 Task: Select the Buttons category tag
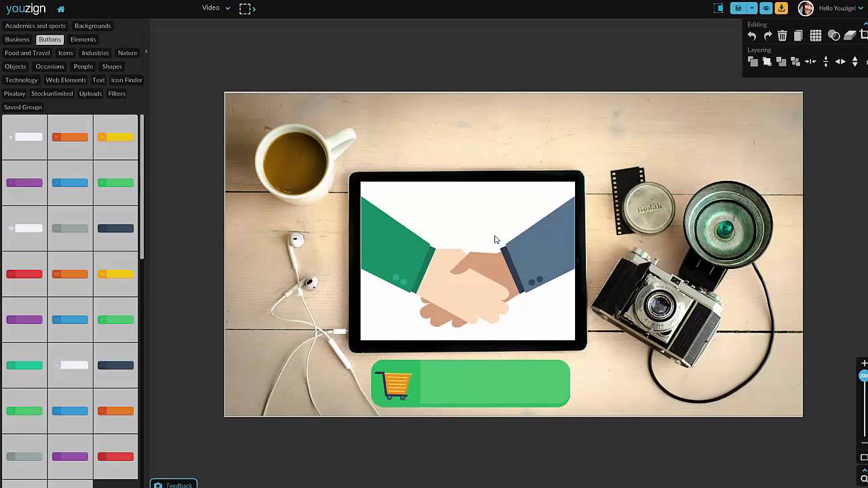pyautogui.click(x=50, y=39)
